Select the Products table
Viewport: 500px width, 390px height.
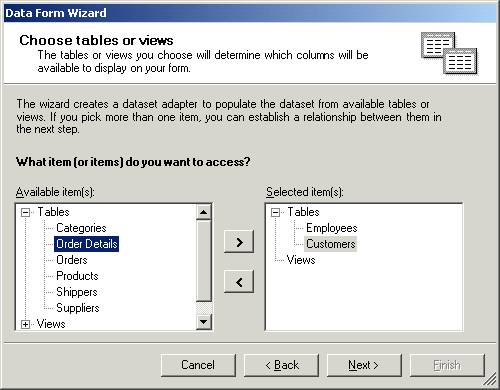tap(77, 276)
